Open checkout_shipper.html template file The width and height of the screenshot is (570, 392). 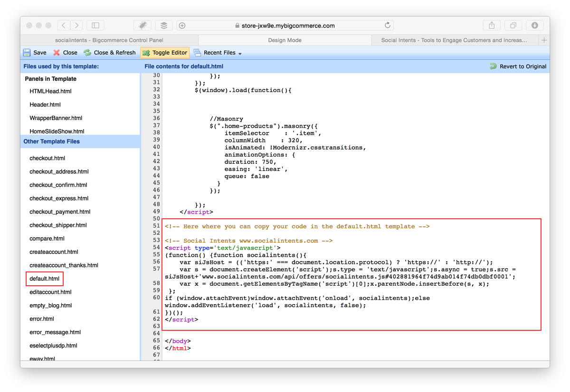pos(58,225)
